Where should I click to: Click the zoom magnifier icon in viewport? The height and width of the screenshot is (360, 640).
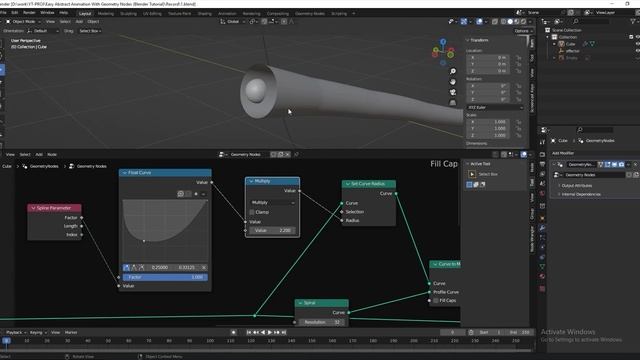[453, 71]
